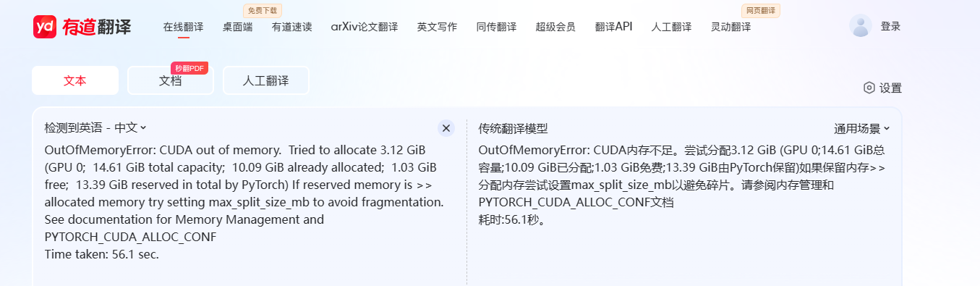The image size is (980, 286).
Task: Switch to the 文档 tab
Action: tap(171, 81)
